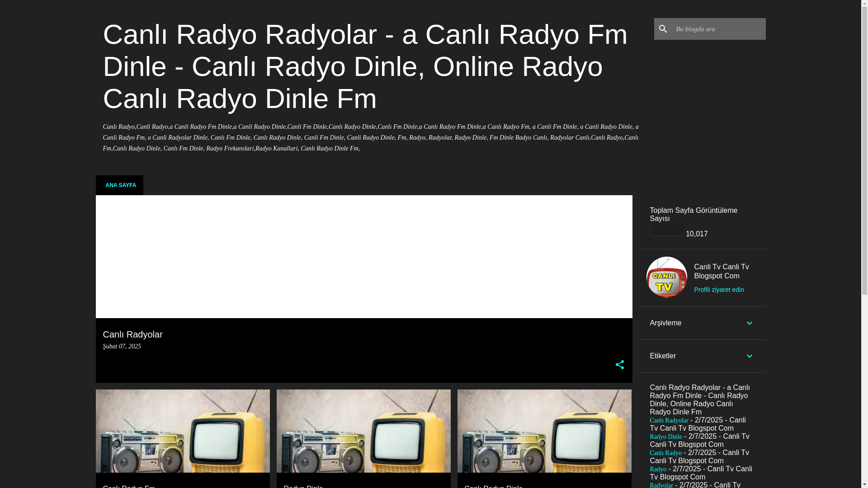Open the Canlı Radyo Fm post thumbnail

click(x=183, y=431)
